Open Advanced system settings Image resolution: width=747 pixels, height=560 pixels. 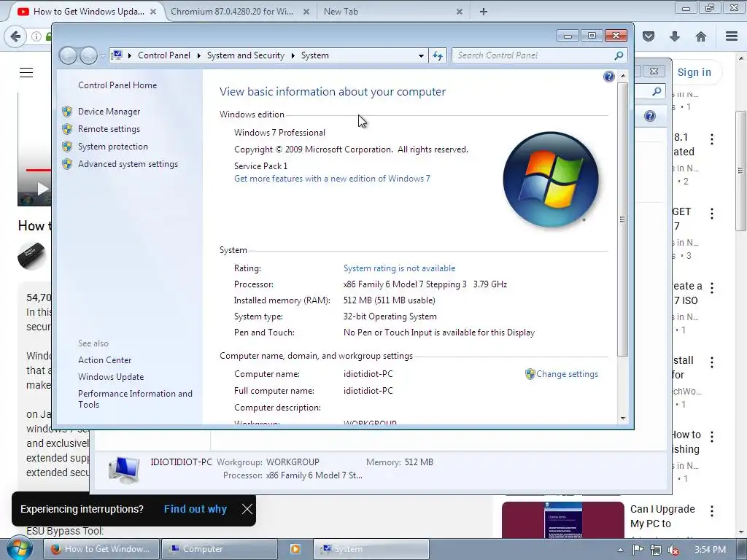pyautogui.click(x=128, y=164)
